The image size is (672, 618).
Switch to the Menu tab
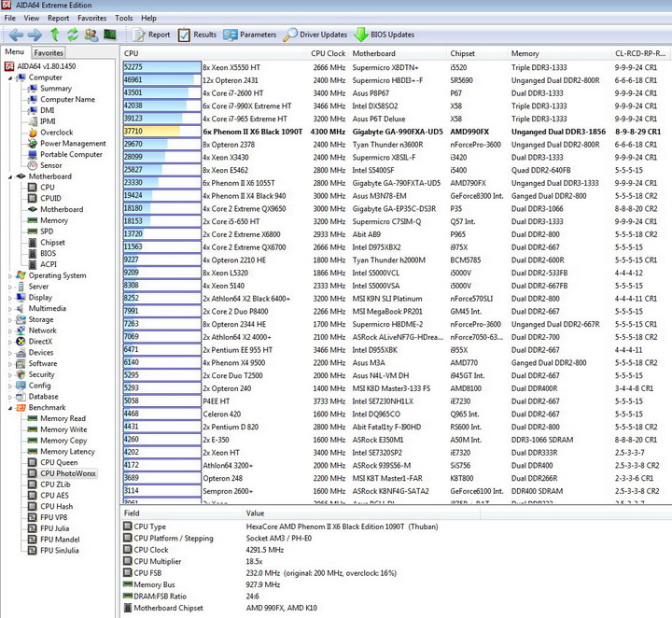coord(15,52)
